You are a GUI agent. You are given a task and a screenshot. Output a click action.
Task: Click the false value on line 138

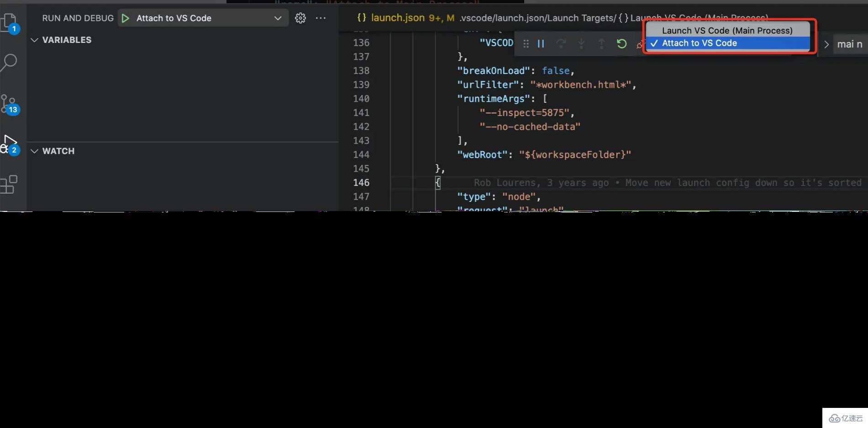[556, 71]
